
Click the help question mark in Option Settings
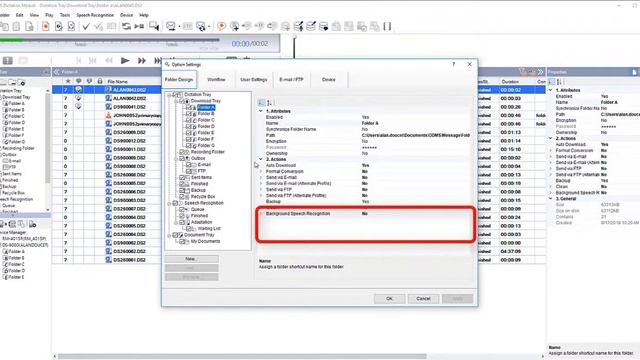coord(453,64)
